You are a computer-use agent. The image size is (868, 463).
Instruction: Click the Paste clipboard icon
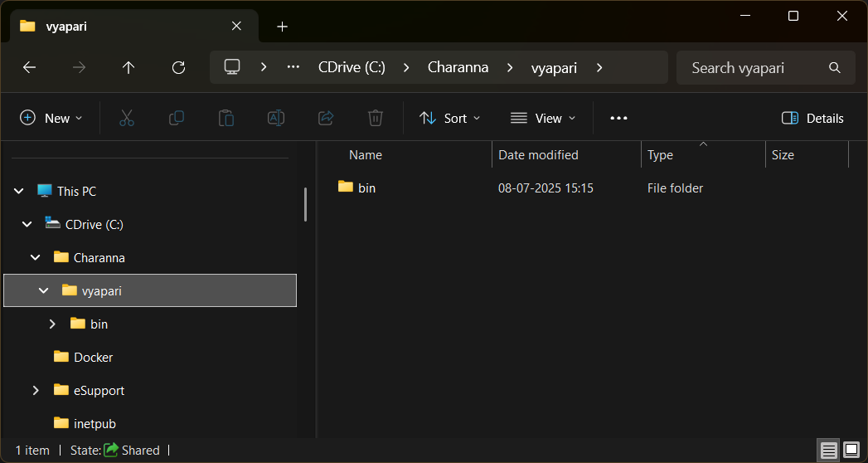point(225,118)
